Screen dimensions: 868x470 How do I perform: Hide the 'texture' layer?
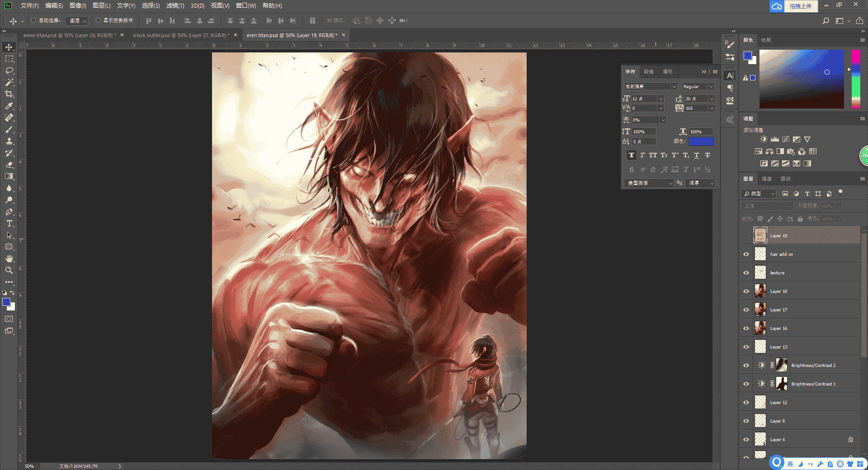[x=746, y=273]
